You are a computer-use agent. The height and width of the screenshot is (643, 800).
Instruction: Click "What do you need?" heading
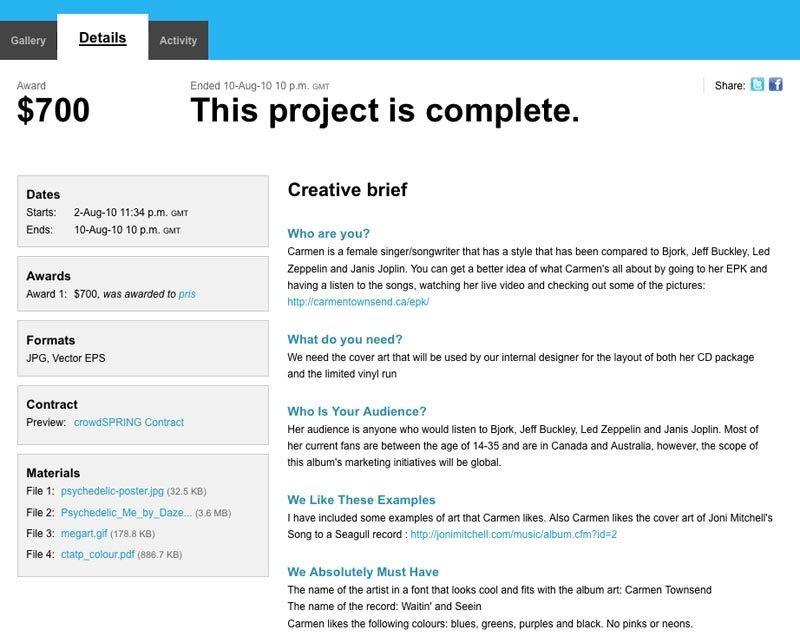coord(344,340)
